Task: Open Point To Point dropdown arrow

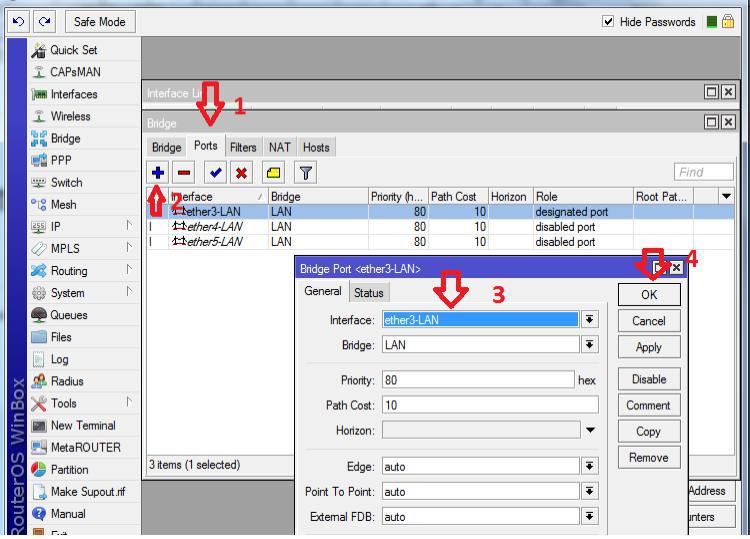Action: coord(590,491)
